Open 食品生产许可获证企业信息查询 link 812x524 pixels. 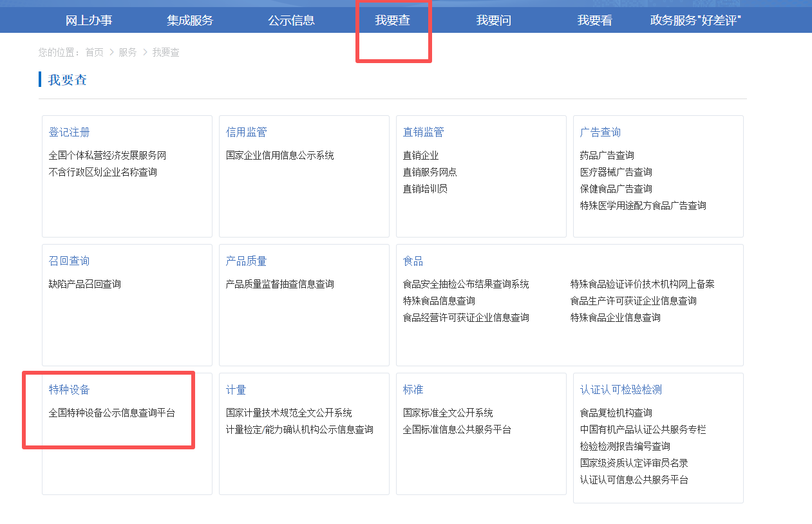pos(634,301)
